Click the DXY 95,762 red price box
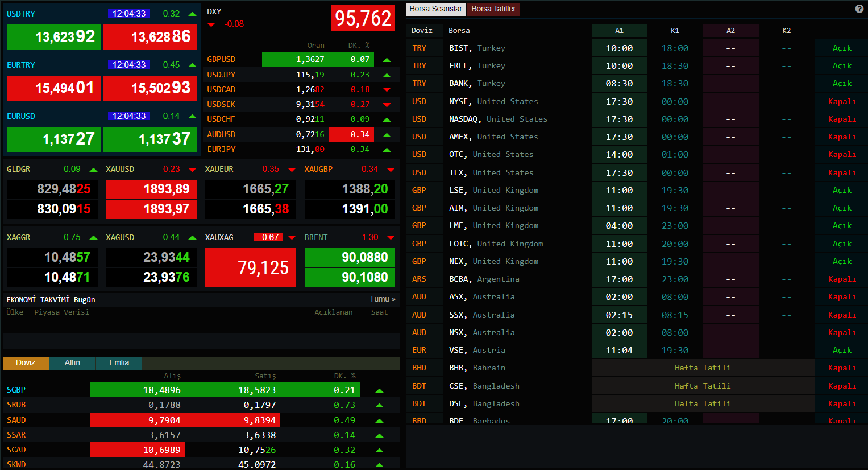The height and width of the screenshot is (470, 868). [363, 18]
